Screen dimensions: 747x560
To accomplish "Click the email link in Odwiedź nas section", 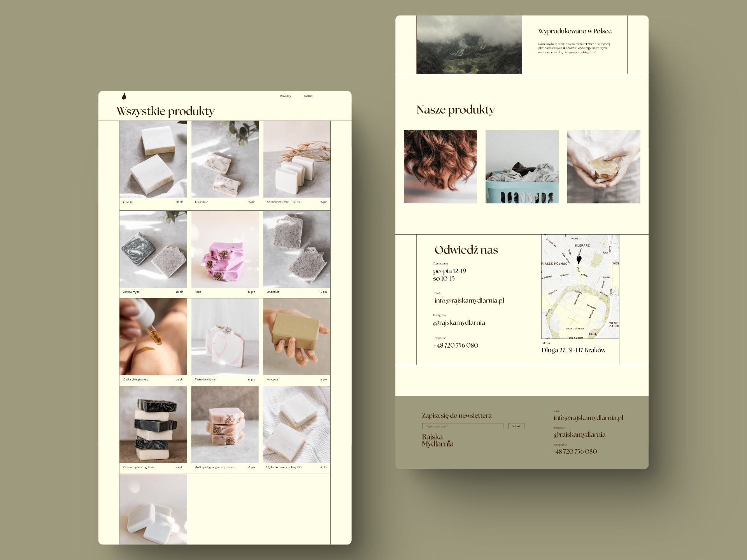I will pos(469,300).
